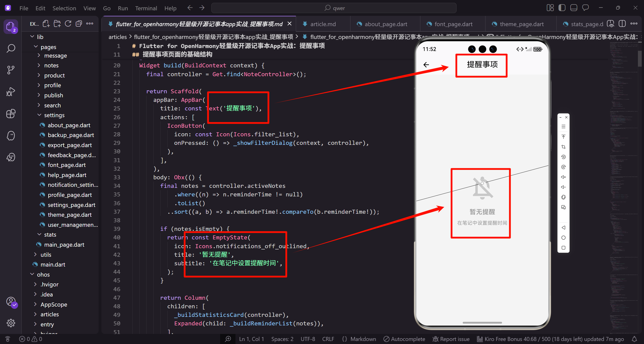This screenshot has height=344, width=644.
Task: Open Run and Debug view icon
Action: coord(11,92)
